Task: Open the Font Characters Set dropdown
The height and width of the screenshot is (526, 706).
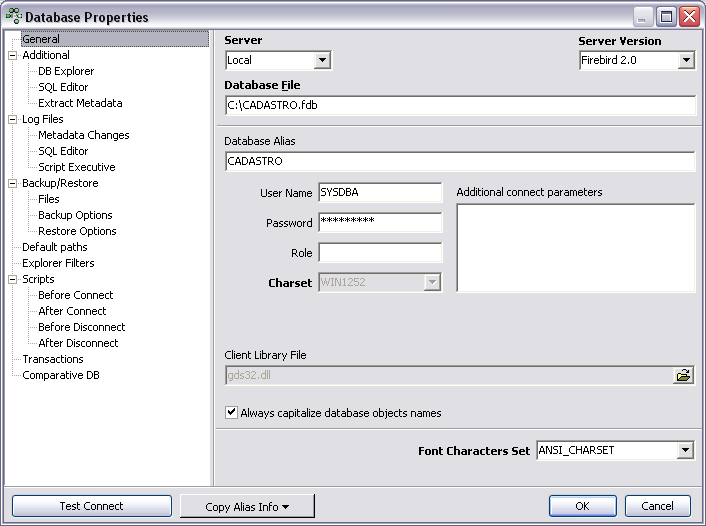Action: pos(685,450)
